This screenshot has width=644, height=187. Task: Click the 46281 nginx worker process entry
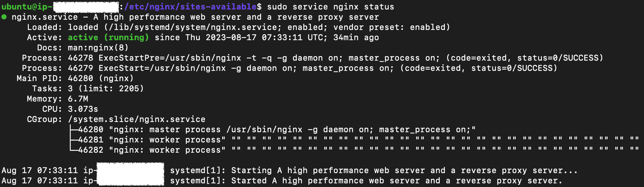tap(152, 140)
